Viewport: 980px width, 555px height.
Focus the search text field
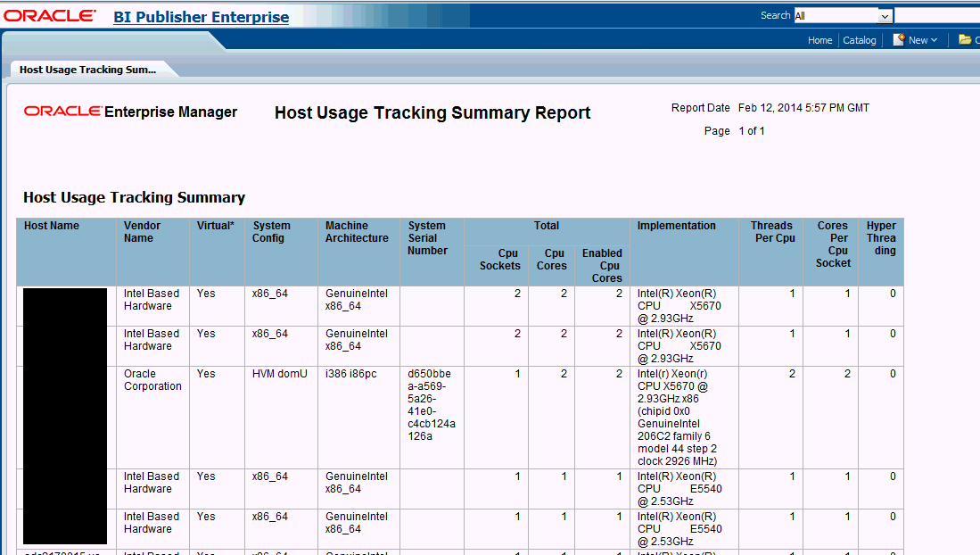937,16
